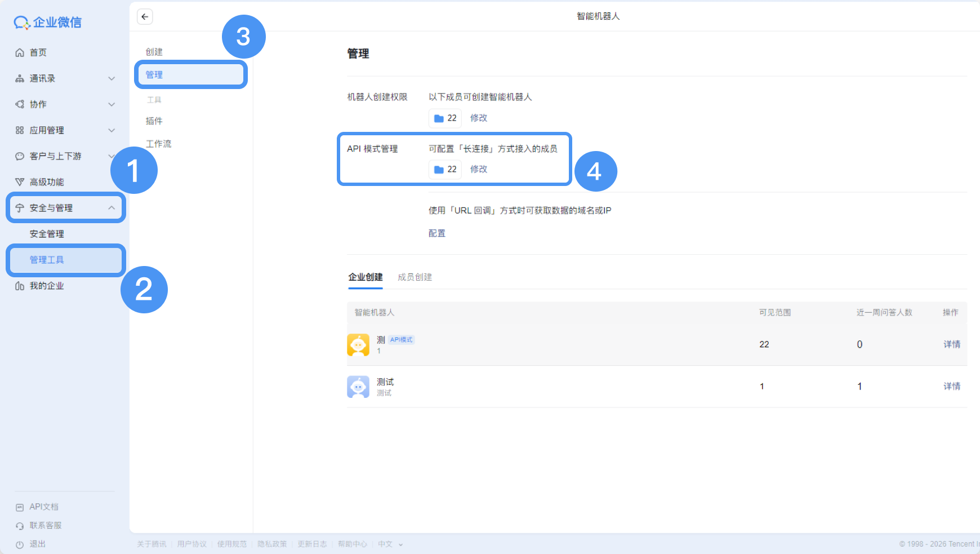Click the back arrow at top left
The height and width of the screenshot is (554, 980).
145,16
